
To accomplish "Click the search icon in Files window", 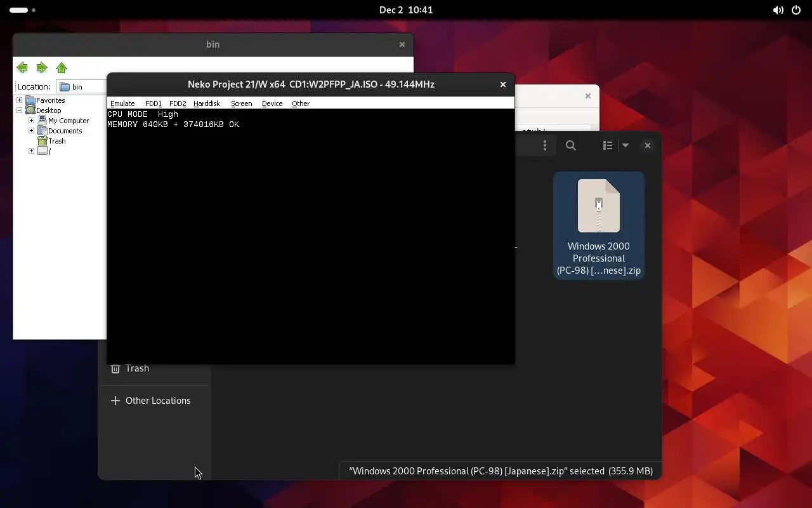I will 571,146.
